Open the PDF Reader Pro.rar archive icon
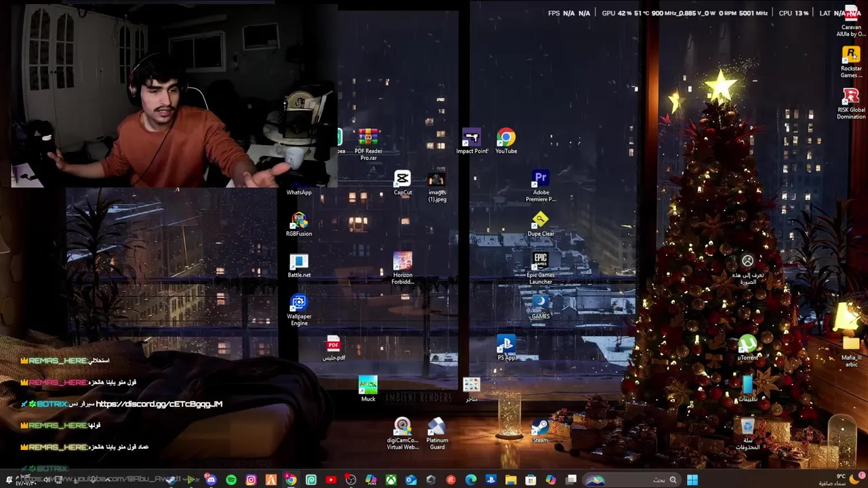This screenshot has width=868, height=488. tap(368, 144)
